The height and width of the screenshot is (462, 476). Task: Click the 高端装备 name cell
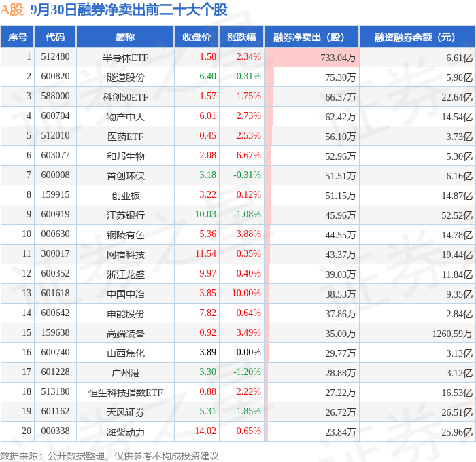[x=125, y=334]
